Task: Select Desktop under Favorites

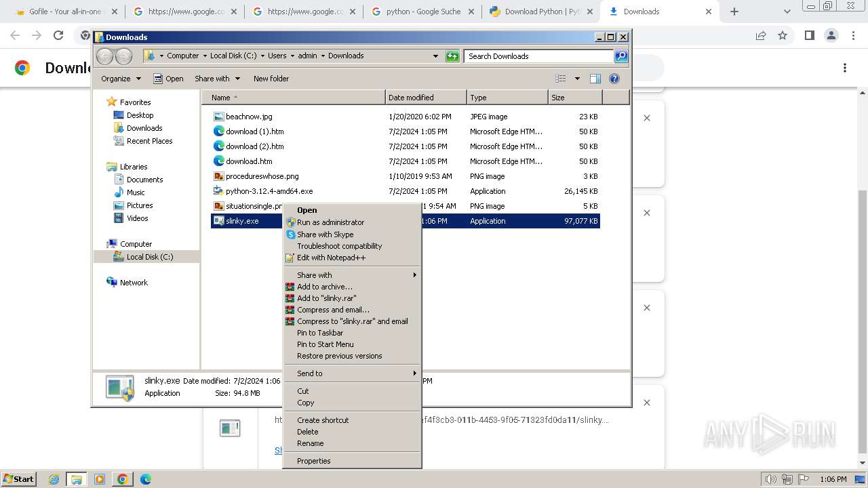Action: [140, 115]
